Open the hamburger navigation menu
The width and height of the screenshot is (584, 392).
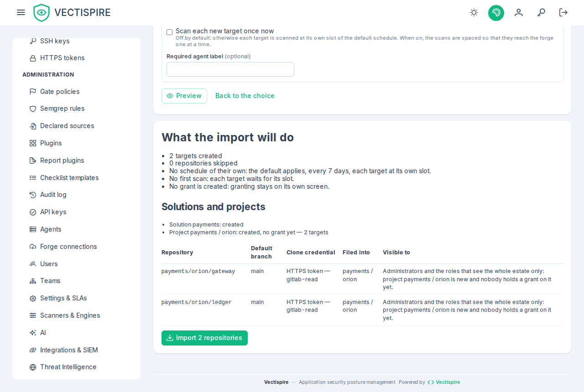pyautogui.click(x=21, y=12)
